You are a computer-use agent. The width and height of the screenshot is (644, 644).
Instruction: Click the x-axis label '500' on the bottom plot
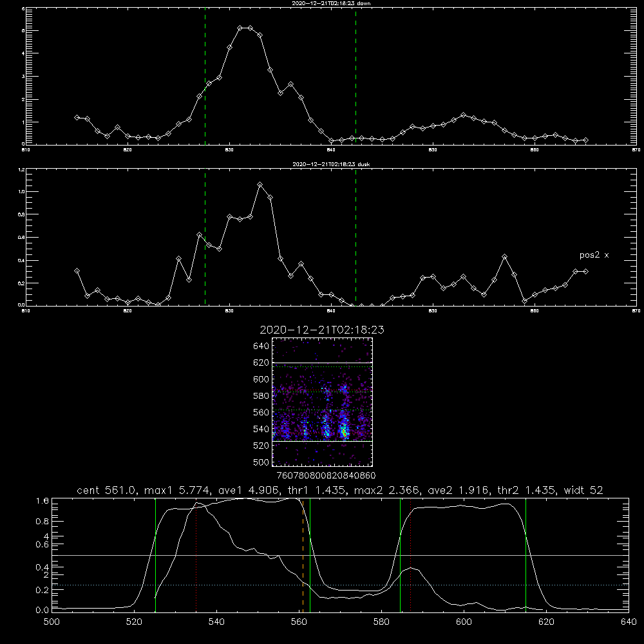coord(52,622)
